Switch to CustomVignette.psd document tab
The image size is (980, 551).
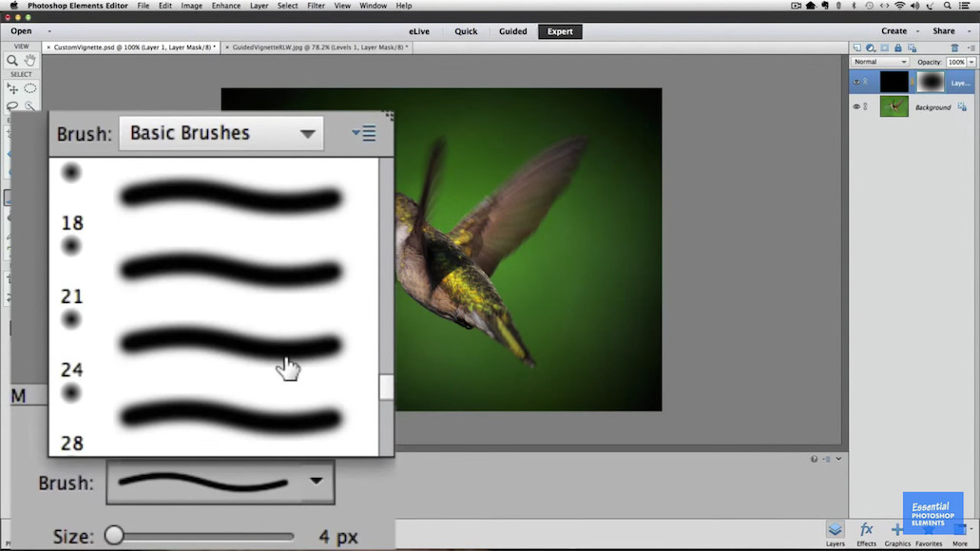(x=131, y=47)
